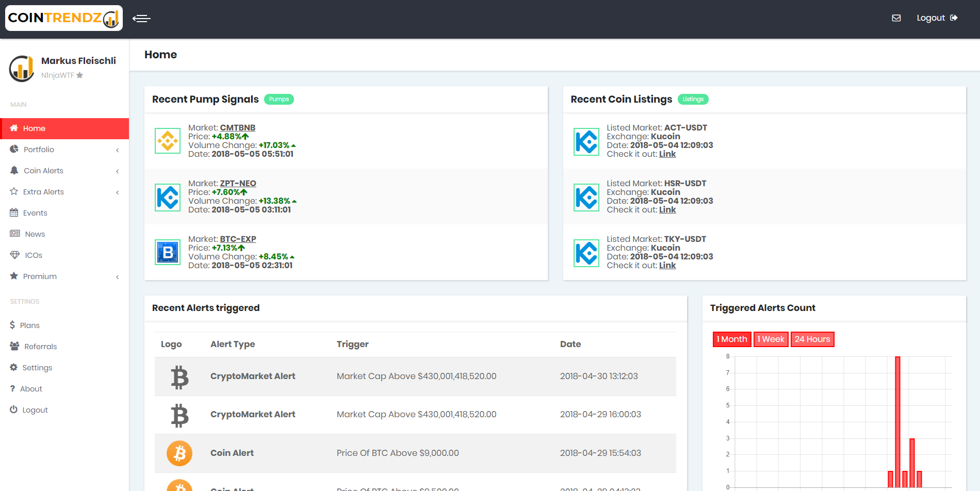
Task: Click the Kucoin logo for HSR-USDT listing
Action: click(586, 198)
